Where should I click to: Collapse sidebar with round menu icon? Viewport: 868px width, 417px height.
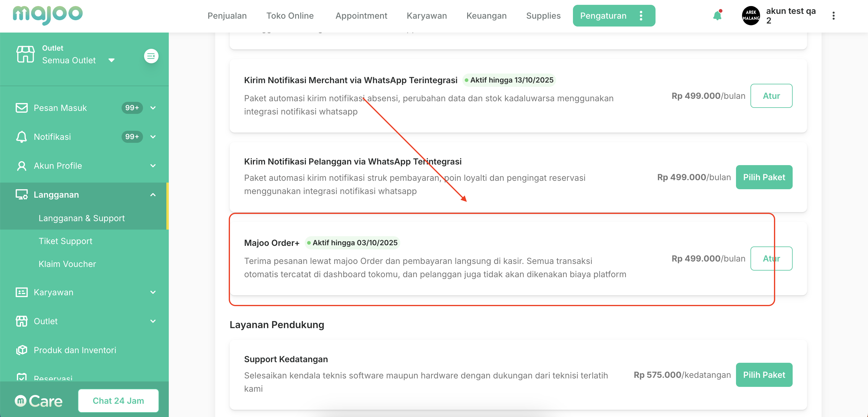(151, 56)
